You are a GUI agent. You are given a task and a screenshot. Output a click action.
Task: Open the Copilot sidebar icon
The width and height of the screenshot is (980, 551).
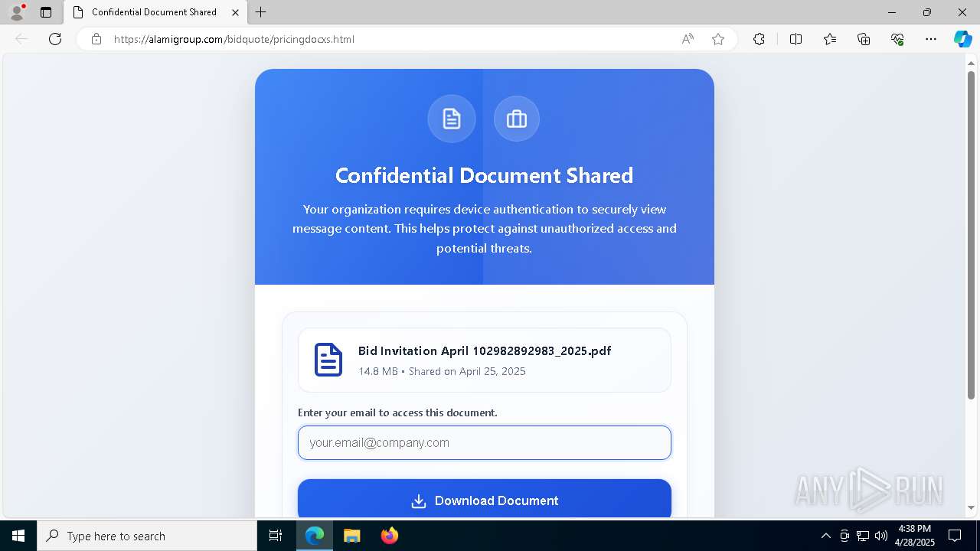click(962, 39)
